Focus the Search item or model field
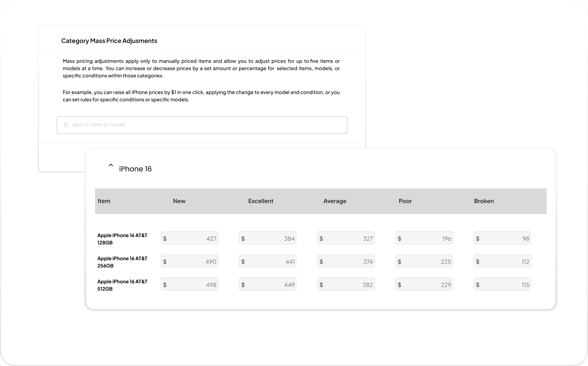This screenshot has width=588, height=366. click(202, 125)
